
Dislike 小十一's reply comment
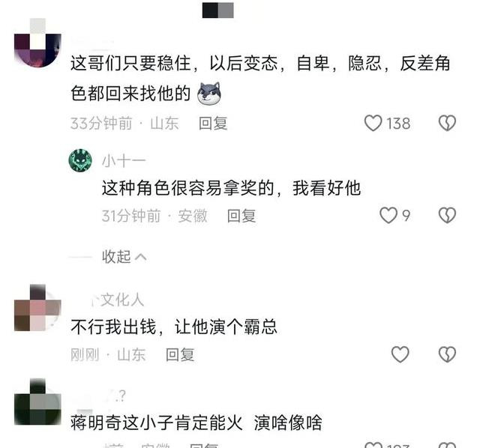(x=447, y=215)
